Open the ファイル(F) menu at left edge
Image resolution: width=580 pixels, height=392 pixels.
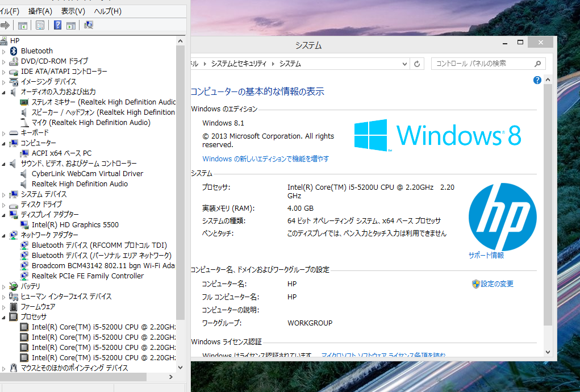(9, 11)
